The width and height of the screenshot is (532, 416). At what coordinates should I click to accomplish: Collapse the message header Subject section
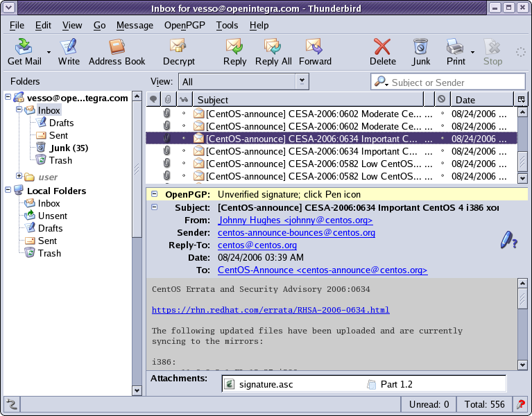pyautogui.click(x=155, y=207)
